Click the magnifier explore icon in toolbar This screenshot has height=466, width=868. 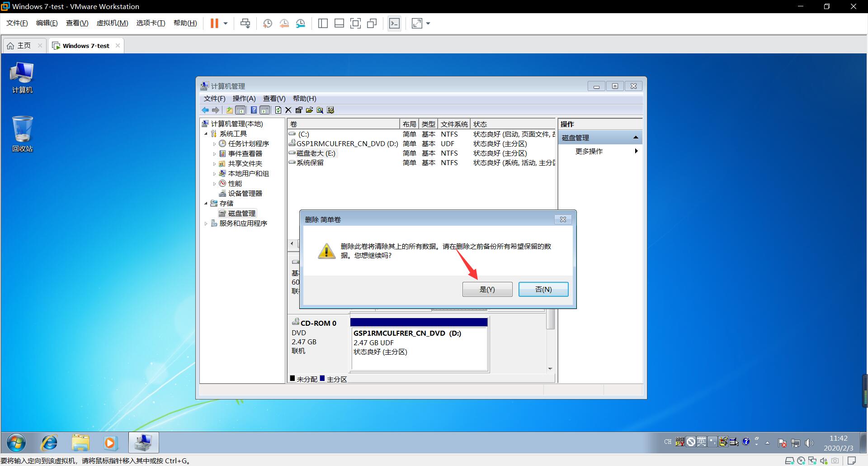[x=320, y=110]
